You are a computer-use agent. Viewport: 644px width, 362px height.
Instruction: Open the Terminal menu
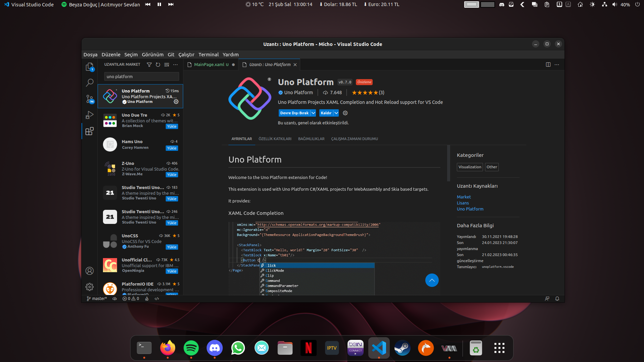click(x=208, y=54)
